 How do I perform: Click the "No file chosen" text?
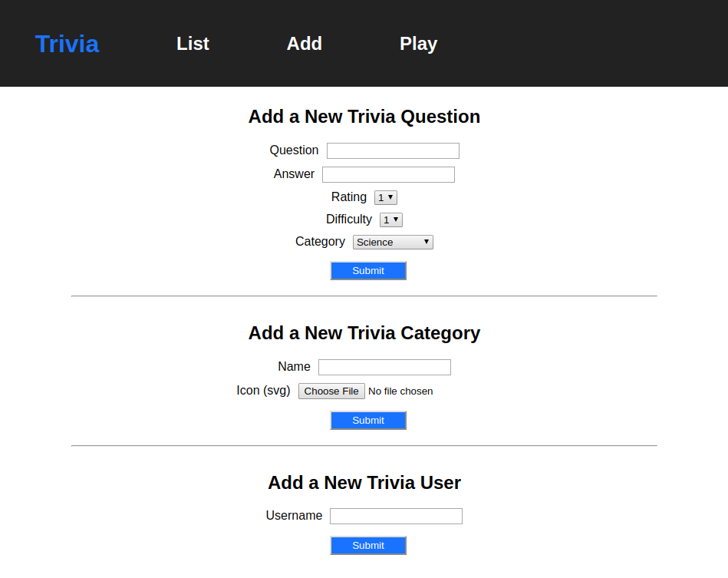tap(400, 391)
